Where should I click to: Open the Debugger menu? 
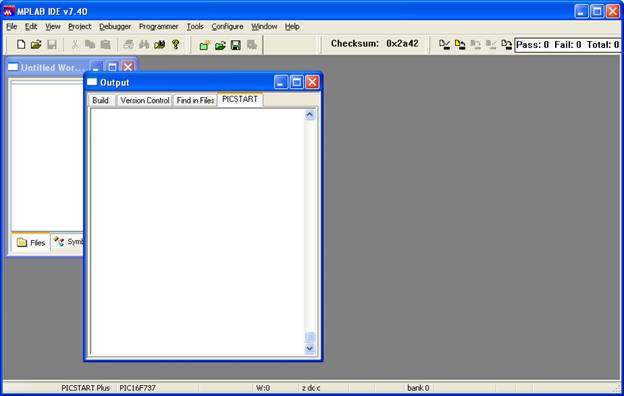tap(115, 27)
